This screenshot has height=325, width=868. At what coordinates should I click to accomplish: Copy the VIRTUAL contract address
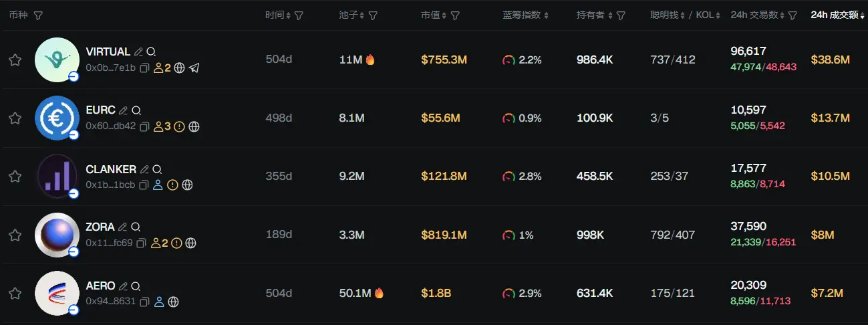point(144,68)
